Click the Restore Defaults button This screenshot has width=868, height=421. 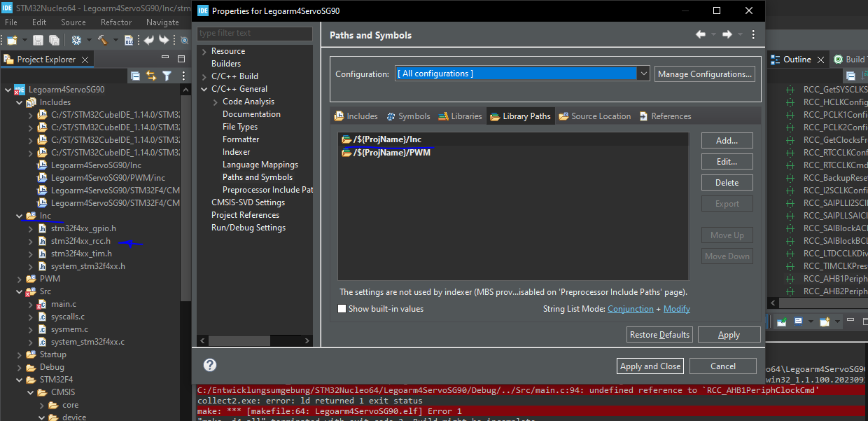(x=659, y=335)
